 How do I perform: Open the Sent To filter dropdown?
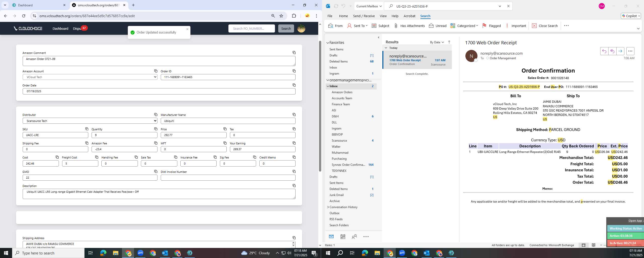tap(357, 26)
